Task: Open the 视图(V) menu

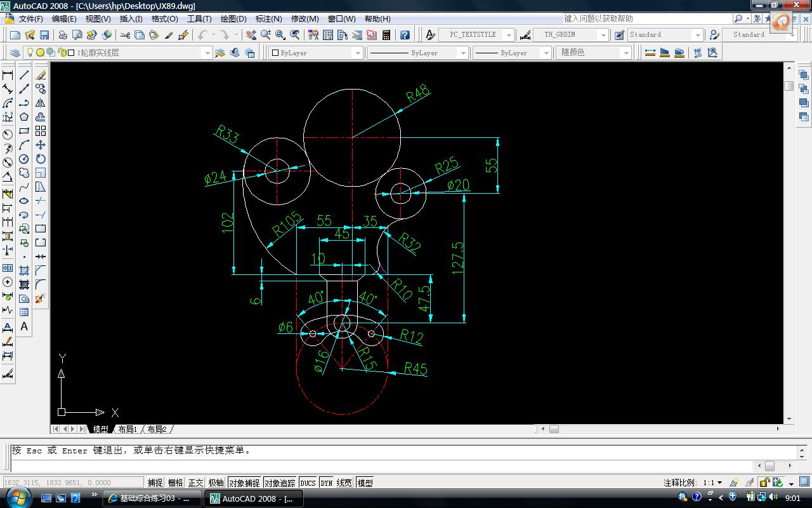Action: point(98,18)
